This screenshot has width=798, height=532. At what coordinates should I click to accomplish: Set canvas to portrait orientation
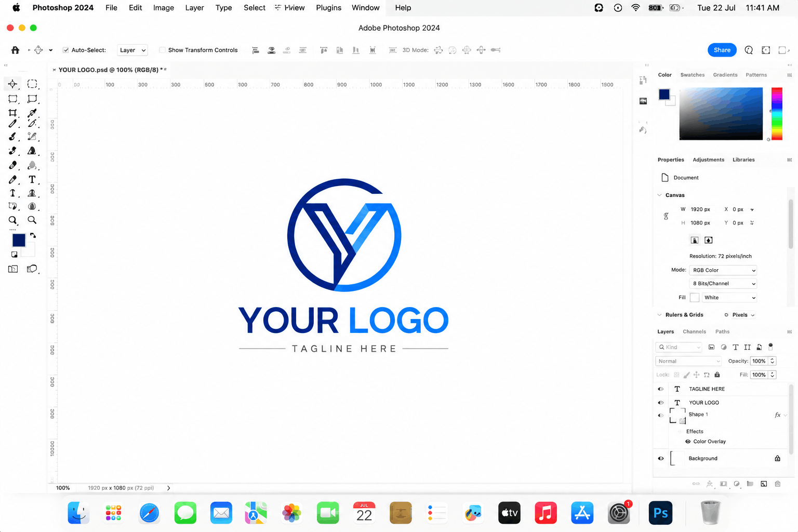click(695, 240)
